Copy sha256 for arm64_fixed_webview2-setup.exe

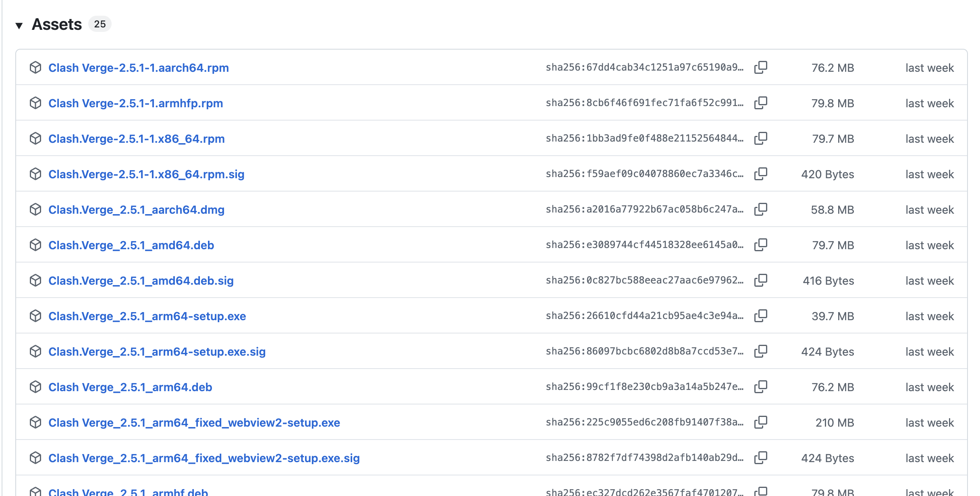[x=761, y=422]
